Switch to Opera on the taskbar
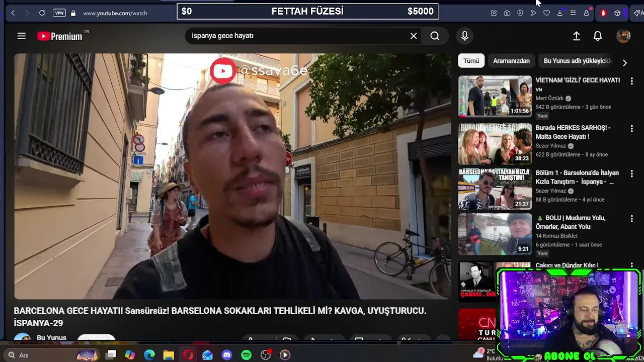This screenshot has width=644, height=362. pos(188,355)
